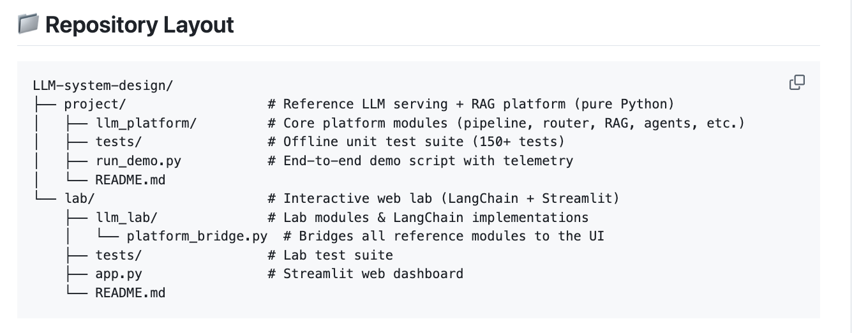Click the LLM-system-design/ root folder line
The width and height of the screenshot is (868, 333).
[x=103, y=85]
